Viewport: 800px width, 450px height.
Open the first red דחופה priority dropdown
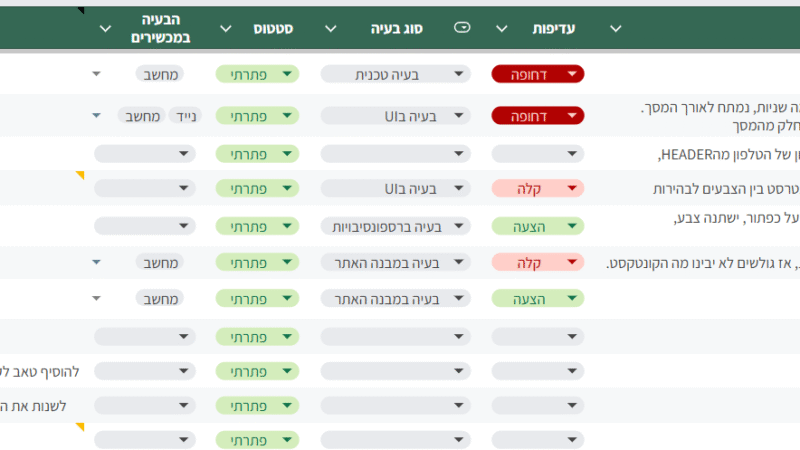pos(538,74)
